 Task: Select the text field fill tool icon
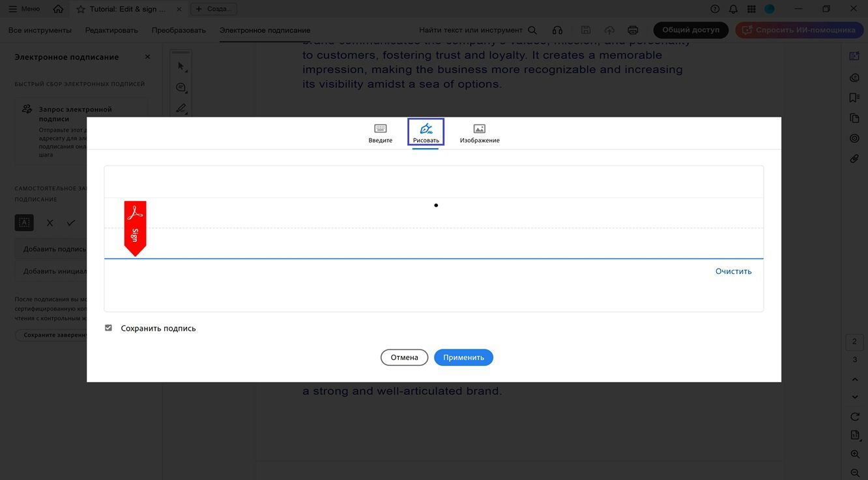24,222
